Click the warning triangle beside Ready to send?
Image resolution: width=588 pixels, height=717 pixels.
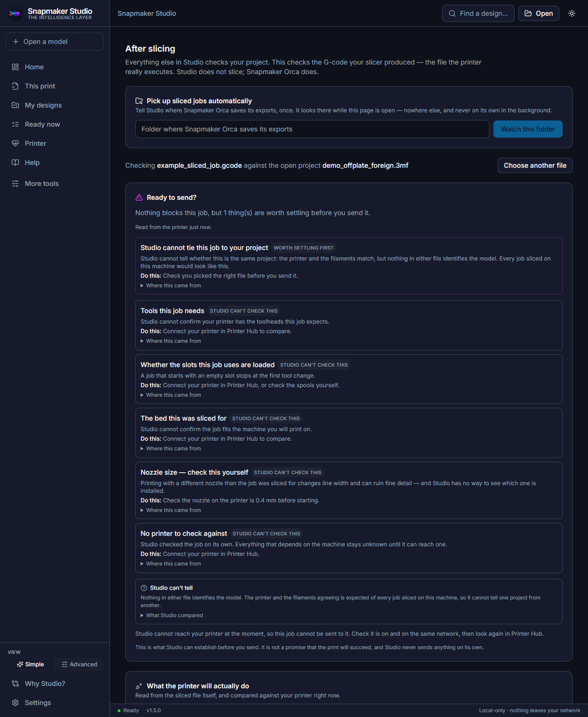(x=139, y=197)
